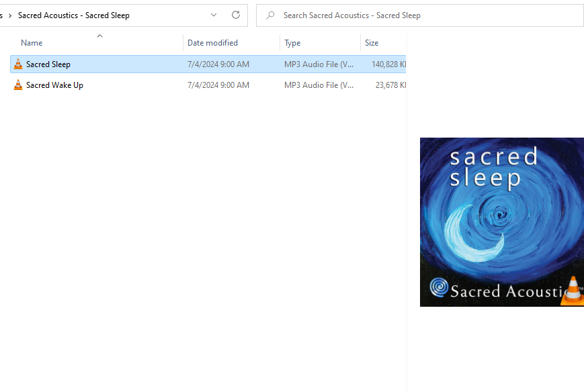This screenshot has height=392, width=584.
Task: Click the VLC cone icon beside Sacred Sleep
Action: click(x=17, y=64)
